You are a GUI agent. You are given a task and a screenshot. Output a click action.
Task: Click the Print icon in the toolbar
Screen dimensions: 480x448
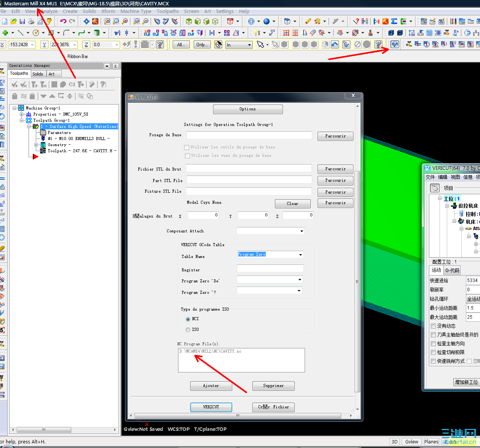point(31,21)
